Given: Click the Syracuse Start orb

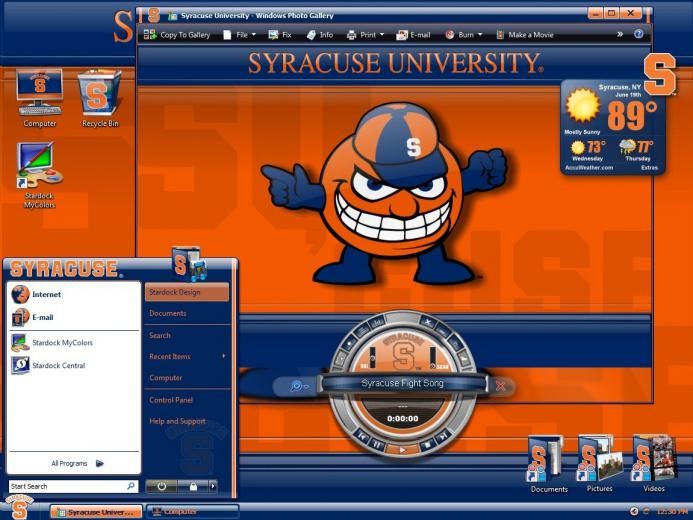Looking at the screenshot, I should 19,507.
